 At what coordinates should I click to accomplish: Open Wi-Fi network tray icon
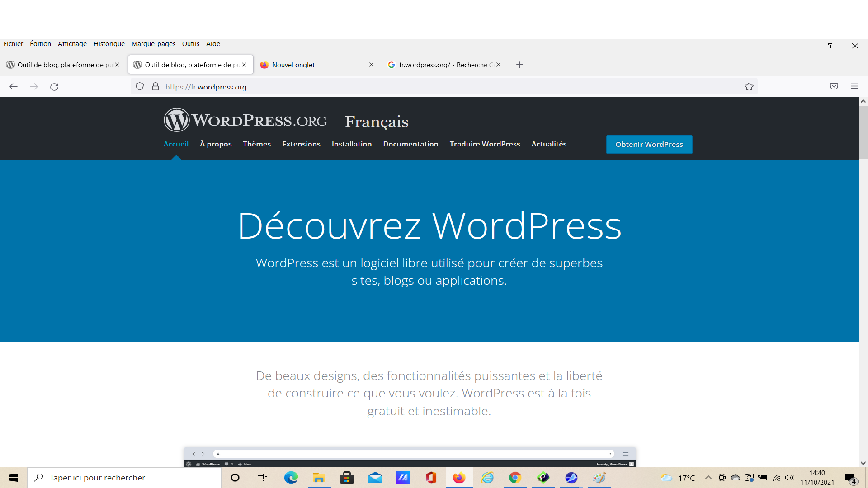pos(777,478)
